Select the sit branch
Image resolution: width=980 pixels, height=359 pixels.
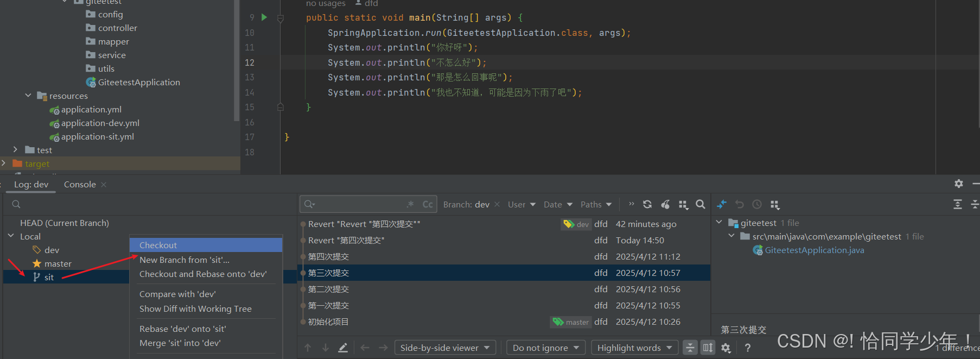pos(49,277)
